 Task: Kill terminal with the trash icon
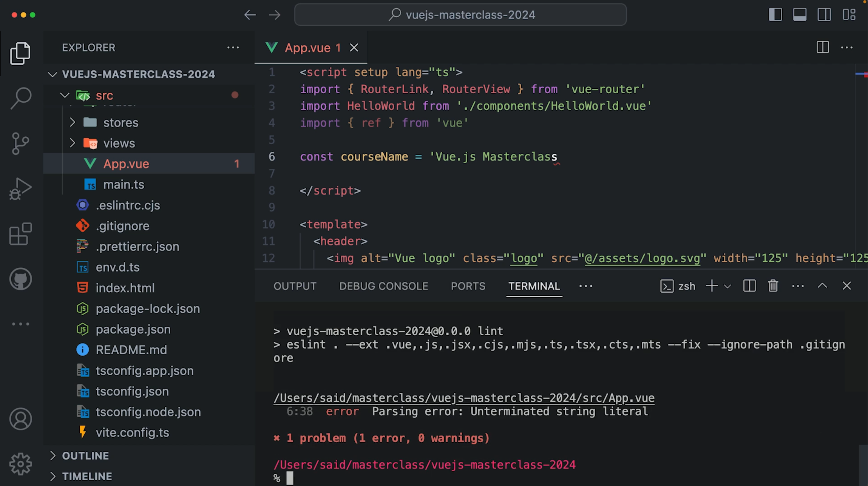[x=773, y=286]
